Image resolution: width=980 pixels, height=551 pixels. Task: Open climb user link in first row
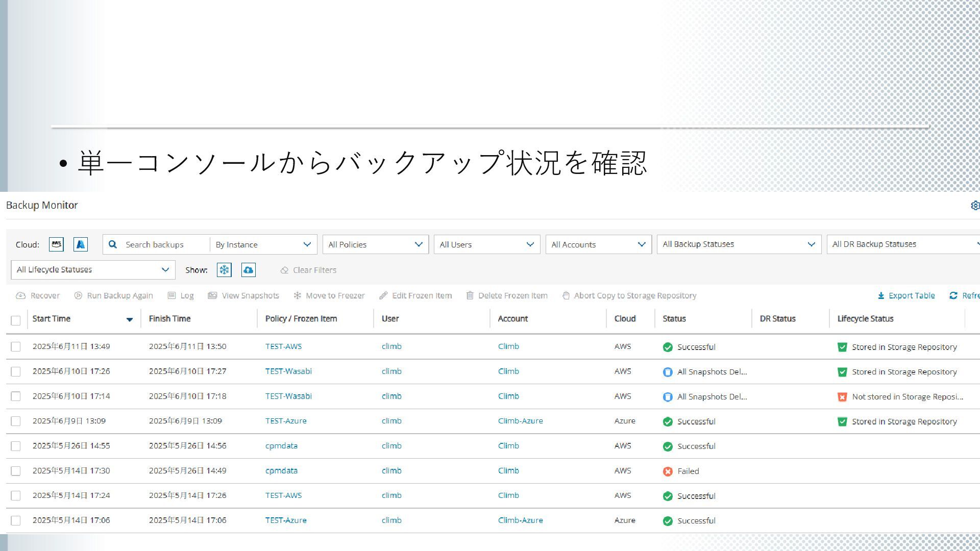coord(391,346)
